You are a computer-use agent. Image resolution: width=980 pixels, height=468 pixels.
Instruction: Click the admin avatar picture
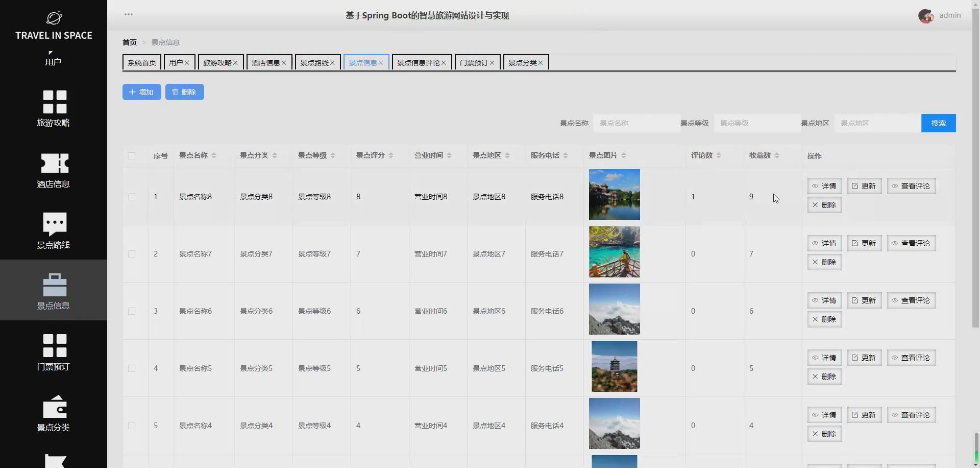point(926,16)
